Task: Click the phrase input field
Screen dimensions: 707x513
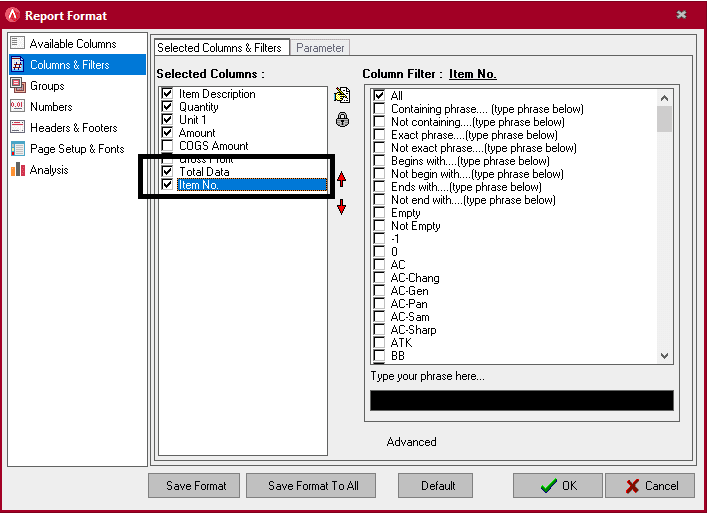Action: 521,401
